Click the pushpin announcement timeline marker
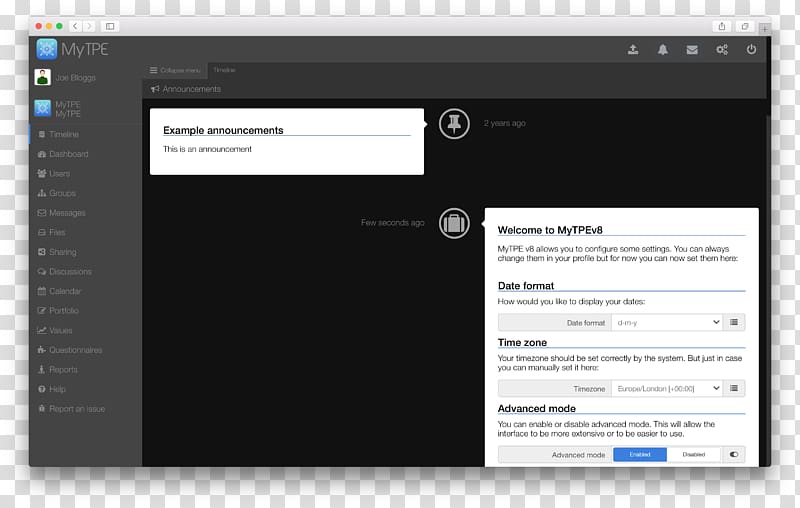800x508 pixels. pyautogui.click(x=454, y=123)
